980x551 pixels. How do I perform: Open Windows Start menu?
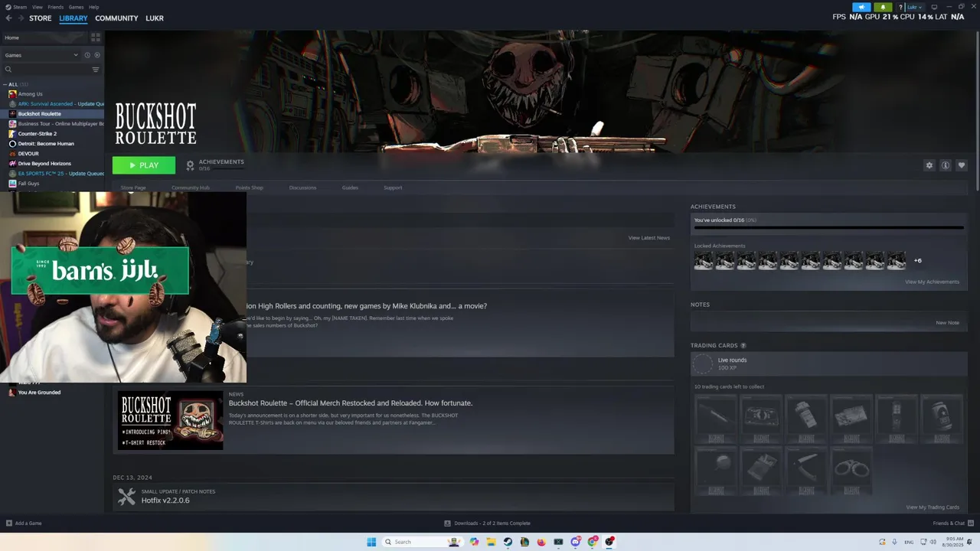coord(371,542)
